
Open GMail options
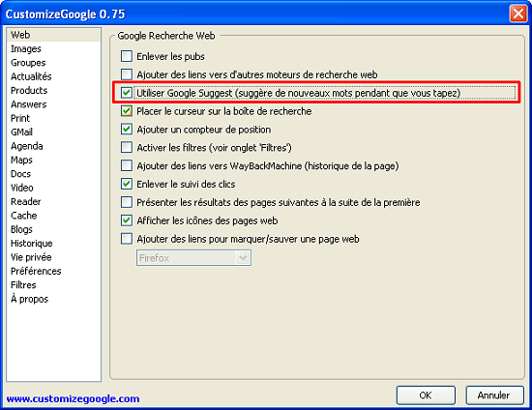pos(53,132)
